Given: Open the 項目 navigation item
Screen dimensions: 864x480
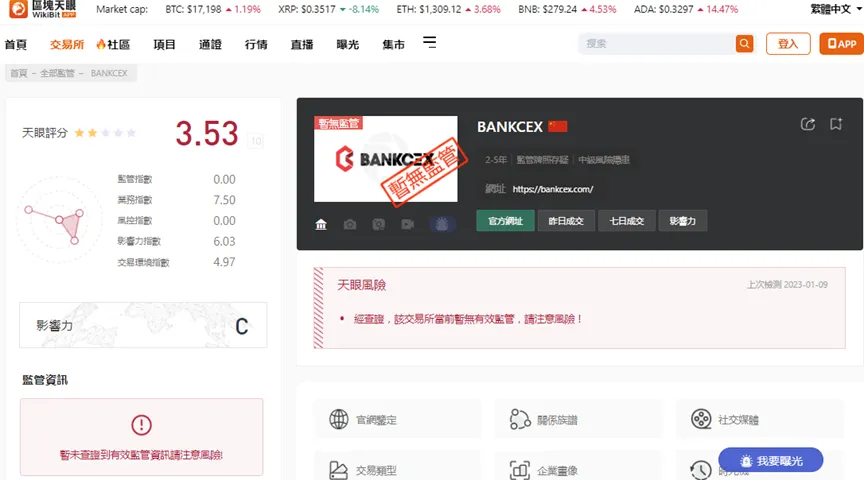Looking at the screenshot, I should click(164, 45).
